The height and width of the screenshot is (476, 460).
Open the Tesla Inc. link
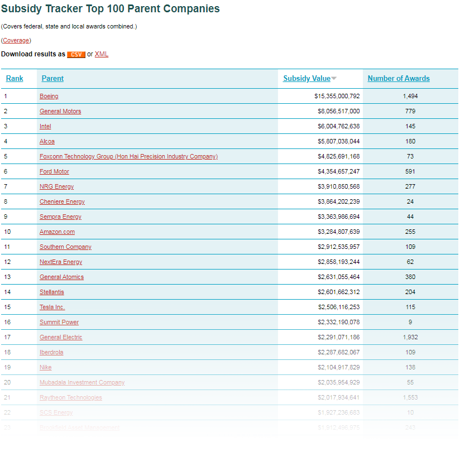(x=52, y=307)
